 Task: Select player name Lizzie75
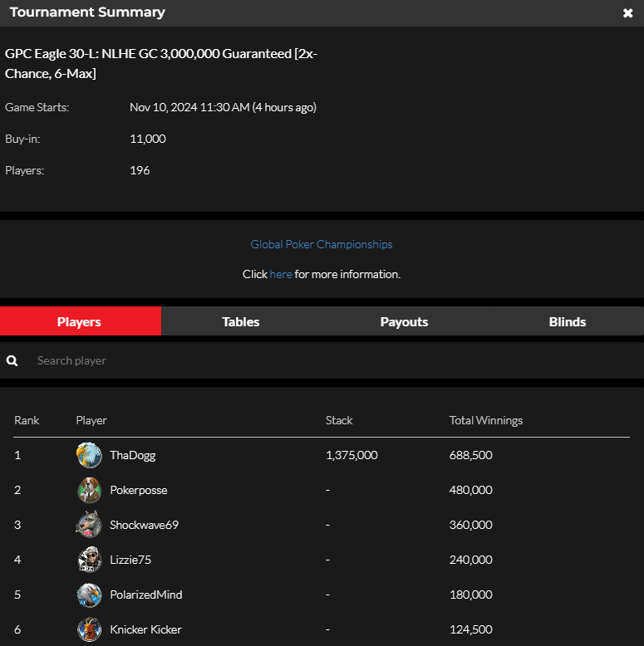(130, 560)
